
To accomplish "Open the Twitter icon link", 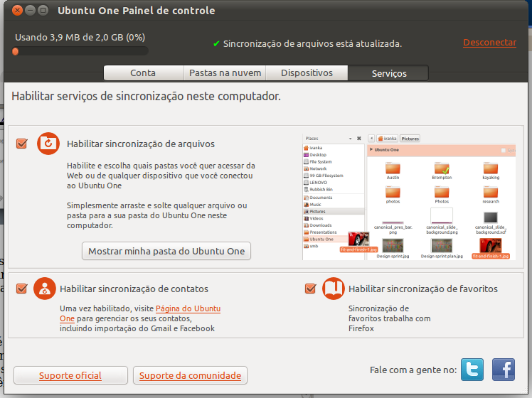I will [x=472, y=370].
